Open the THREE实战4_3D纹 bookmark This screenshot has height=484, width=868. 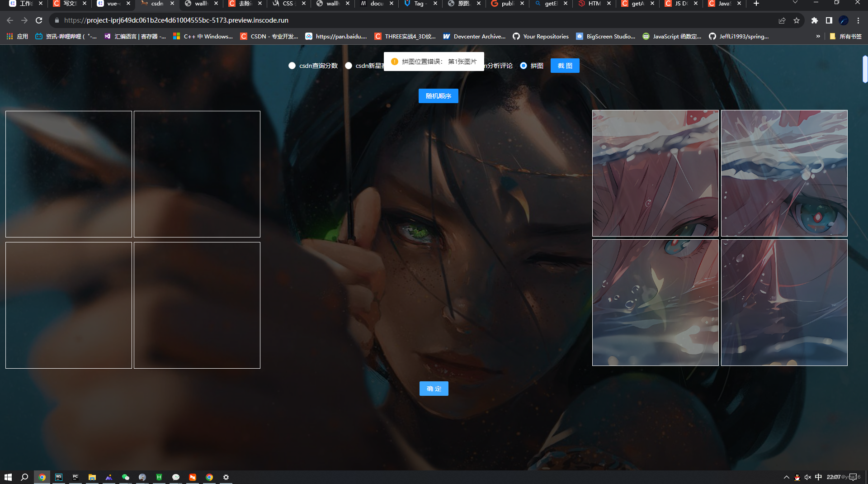405,36
